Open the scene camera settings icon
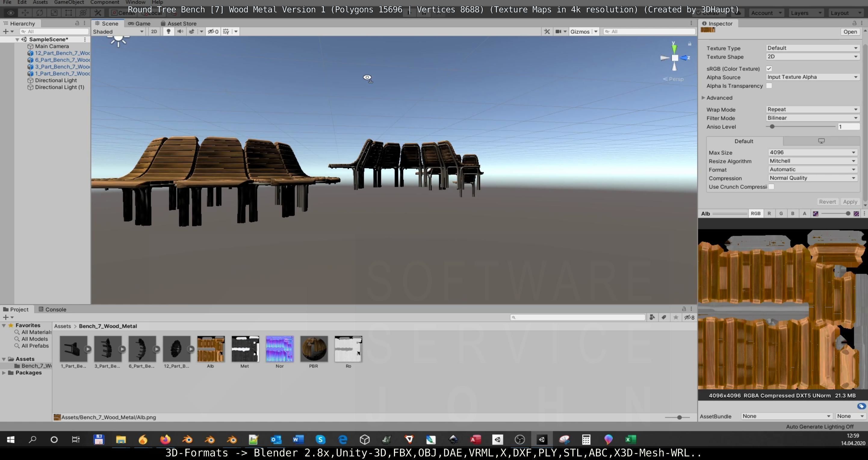This screenshot has width=868, height=460. [558, 31]
